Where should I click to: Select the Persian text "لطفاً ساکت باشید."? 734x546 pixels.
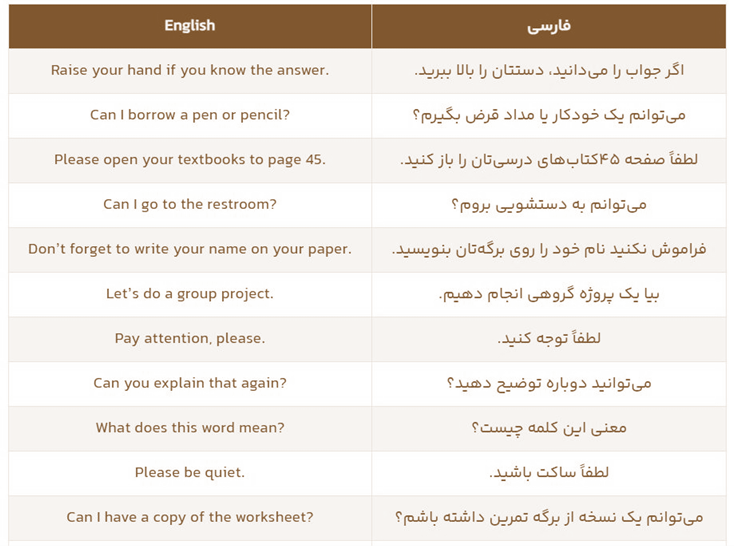pyautogui.click(x=549, y=473)
